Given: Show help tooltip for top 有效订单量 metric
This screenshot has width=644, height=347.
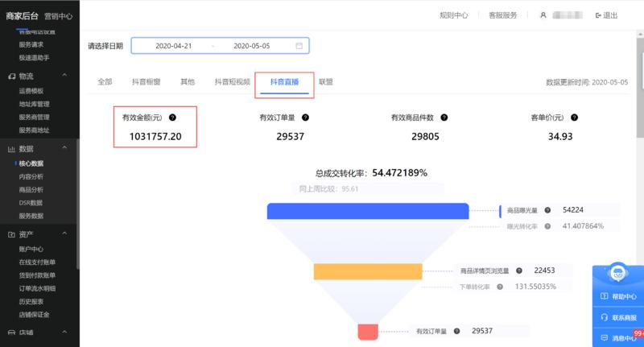Looking at the screenshot, I should point(305,118).
